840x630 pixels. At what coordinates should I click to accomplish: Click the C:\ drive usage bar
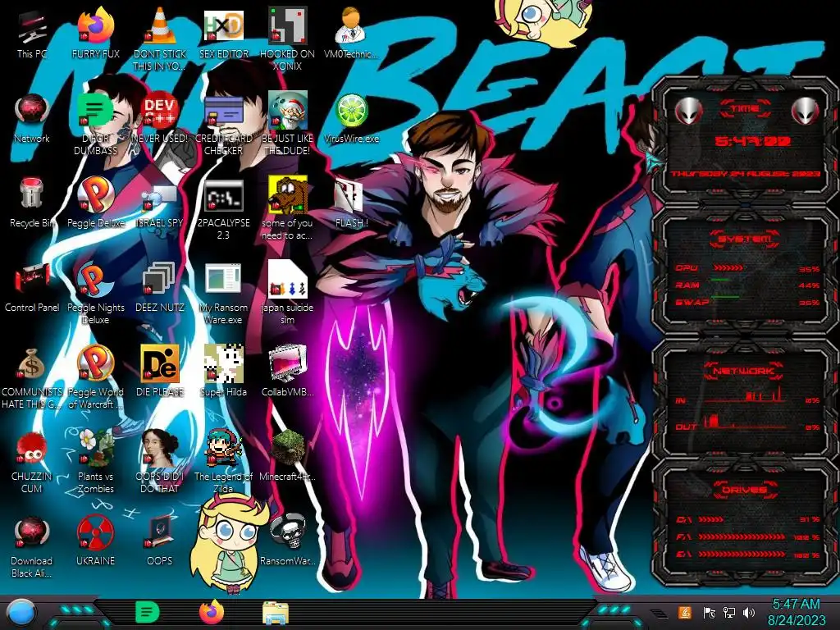click(711, 519)
